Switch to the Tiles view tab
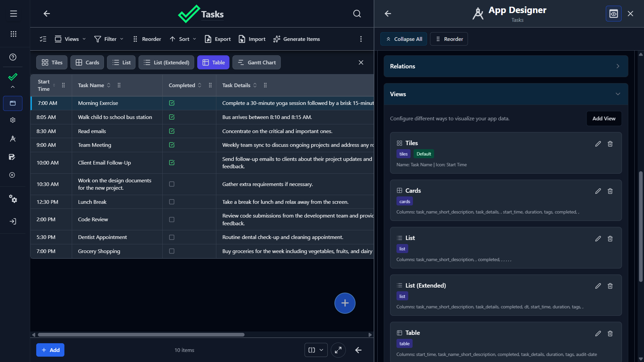 (x=52, y=62)
